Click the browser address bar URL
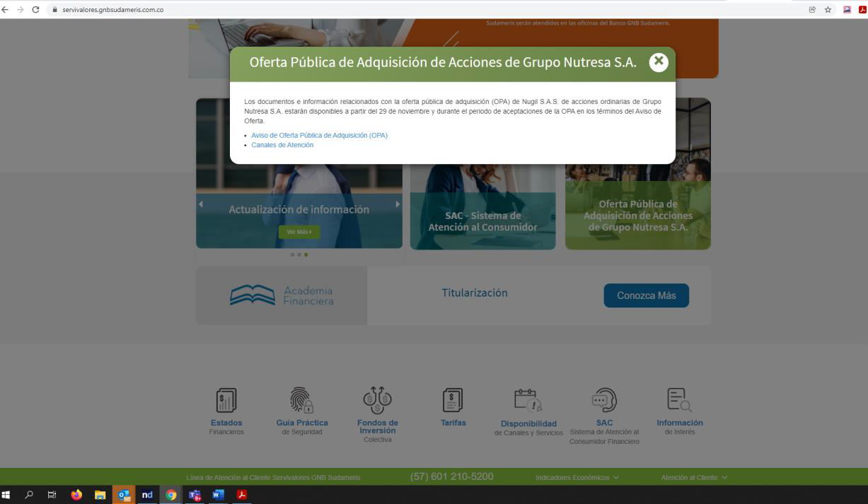 tap(113, 10)
